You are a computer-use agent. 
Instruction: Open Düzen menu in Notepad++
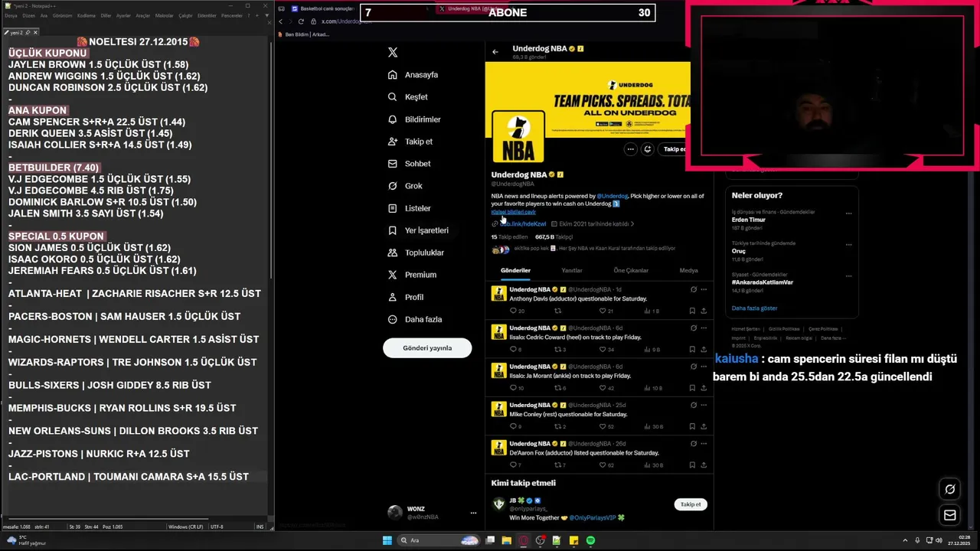pyautogui.click(x=29, y=15)
